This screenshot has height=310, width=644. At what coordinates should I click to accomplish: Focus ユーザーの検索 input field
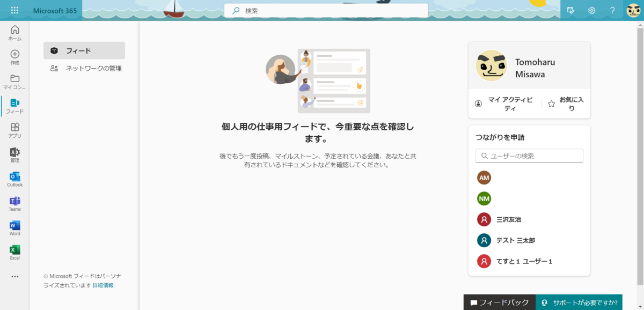(529, 156)
